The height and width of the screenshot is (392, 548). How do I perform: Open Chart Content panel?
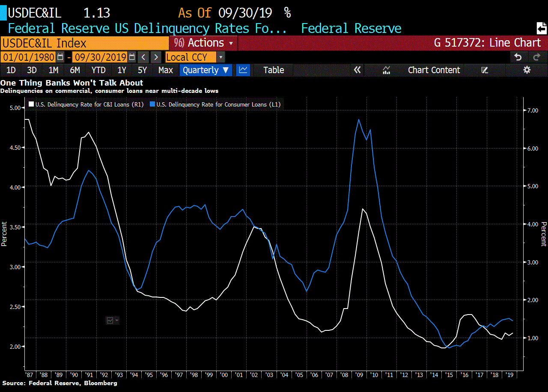coord(434,70)
